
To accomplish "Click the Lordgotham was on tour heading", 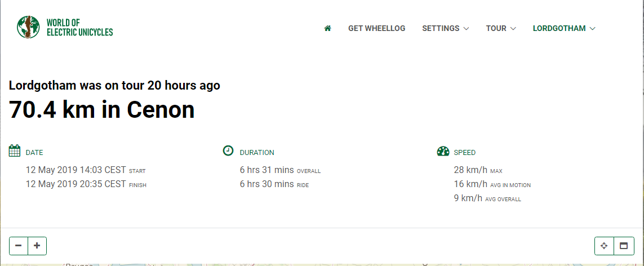I will (x=114, y=86).
